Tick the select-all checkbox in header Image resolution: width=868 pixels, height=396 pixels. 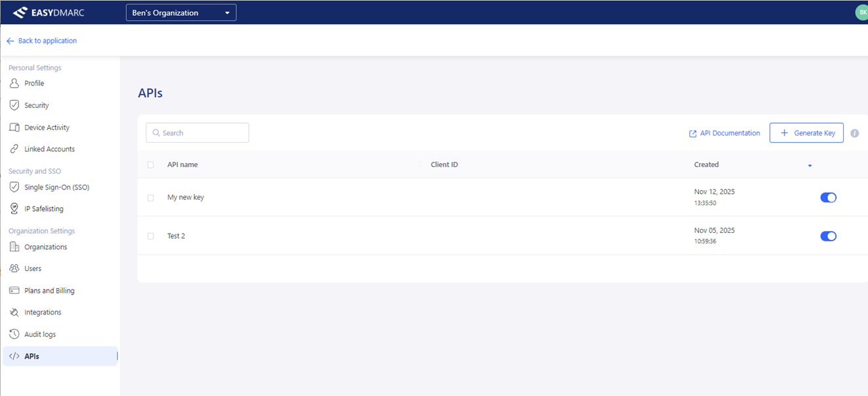(150, 165)
